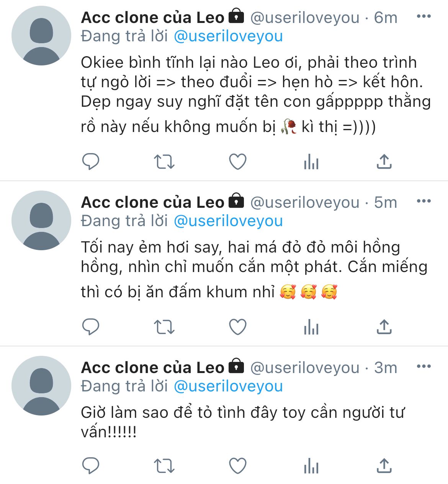
Task: Reply to the 'Giờ làm sao' tweet
Action: point(91,466)
